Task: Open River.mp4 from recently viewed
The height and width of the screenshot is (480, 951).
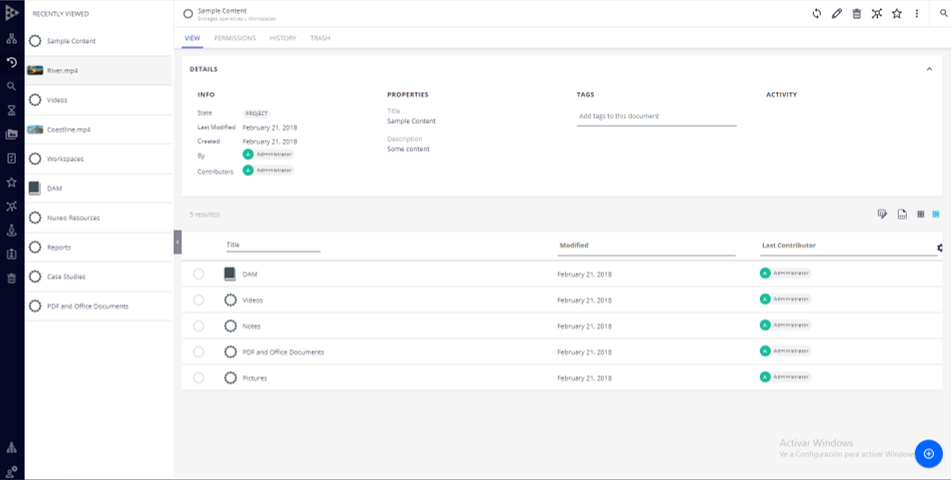Action: [x=63, y=71]
